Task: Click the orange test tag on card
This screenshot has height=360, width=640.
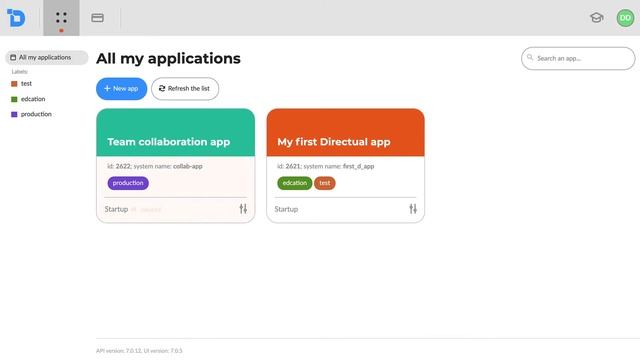Action: tap(325, 183)
